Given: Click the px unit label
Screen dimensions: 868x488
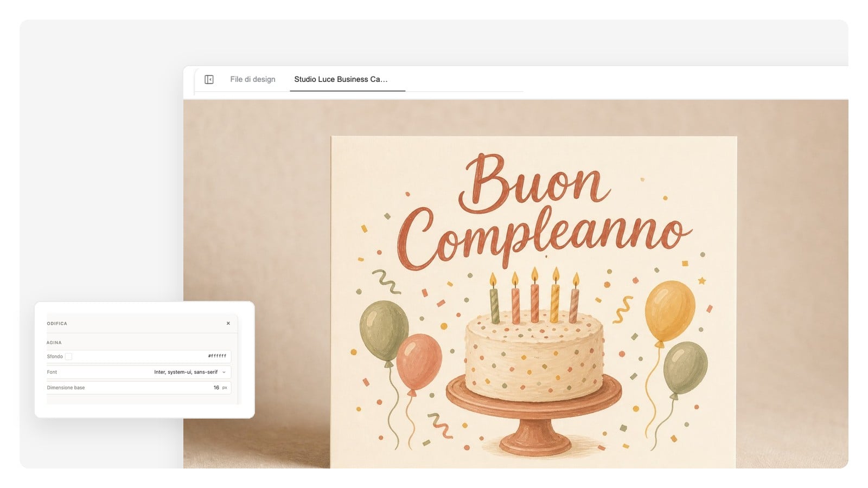Looking at the screenshot, I should tap(225, 388).
